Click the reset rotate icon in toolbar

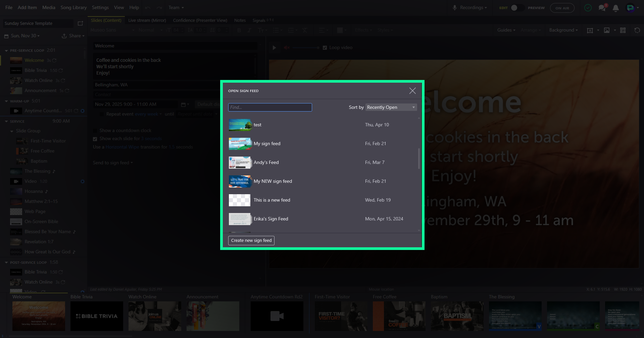point(637,30)
